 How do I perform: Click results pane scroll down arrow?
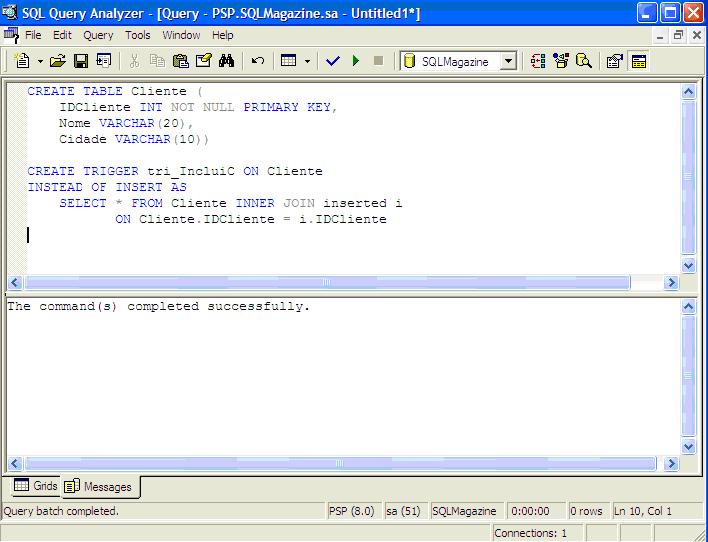pyautogui.click(x=688, y=447)
